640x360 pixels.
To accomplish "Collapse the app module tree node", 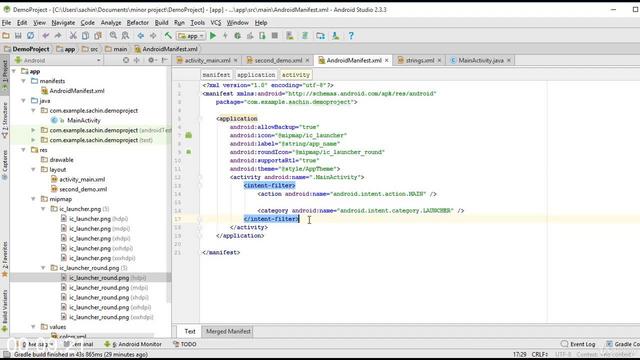I will (14, 71).
